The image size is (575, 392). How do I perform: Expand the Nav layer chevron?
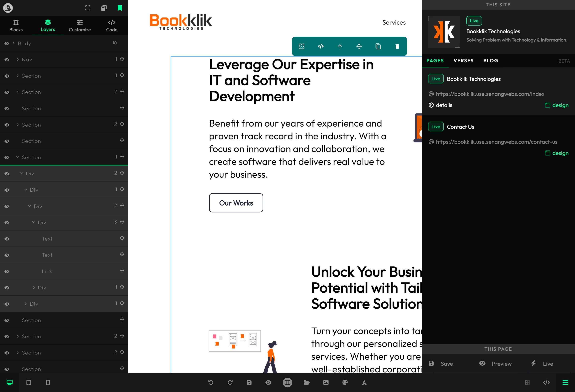[18, 59]
